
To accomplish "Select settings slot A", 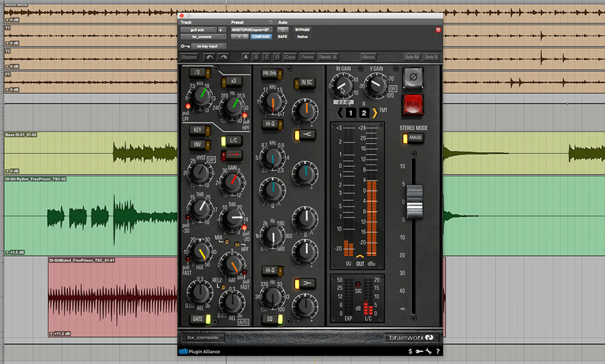I will click(245, 57).
